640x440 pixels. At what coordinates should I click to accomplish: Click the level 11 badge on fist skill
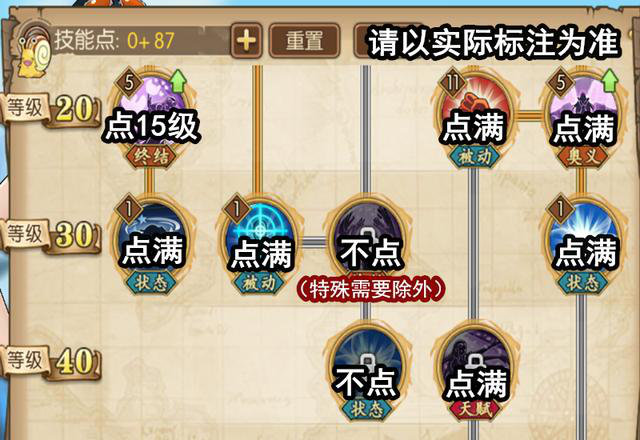pos(452,83)
